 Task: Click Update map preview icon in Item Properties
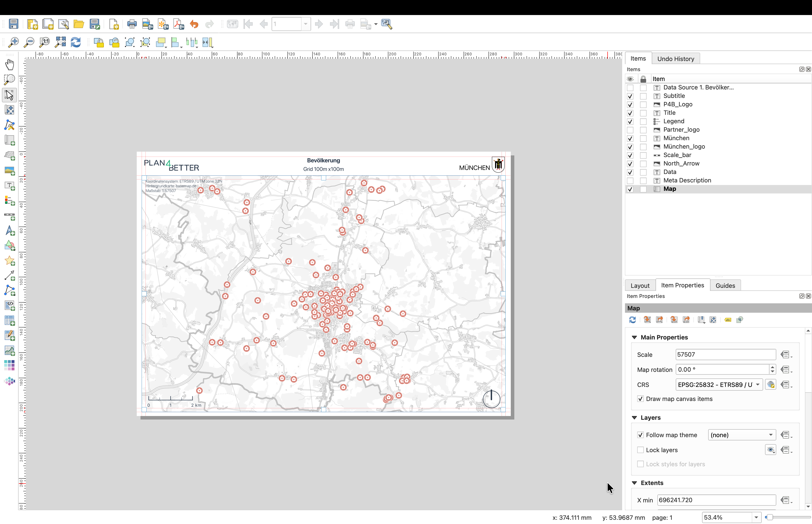click(x=632, y=320)
